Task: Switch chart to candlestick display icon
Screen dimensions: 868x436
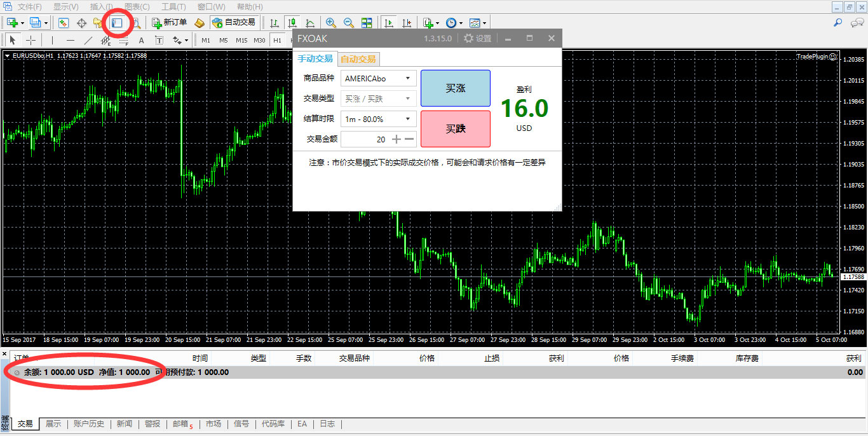Action: pos(292,22)
